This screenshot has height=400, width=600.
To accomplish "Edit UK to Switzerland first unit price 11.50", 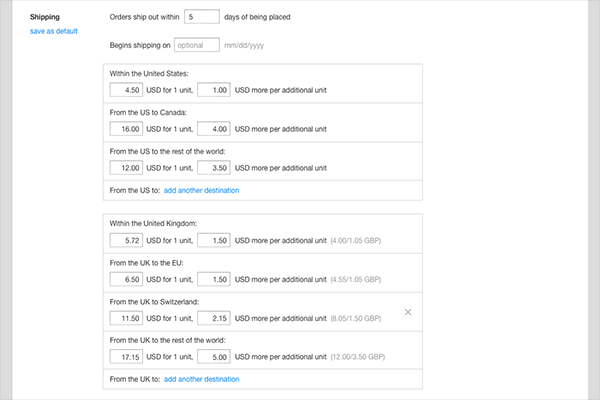I will pos(127,317).
